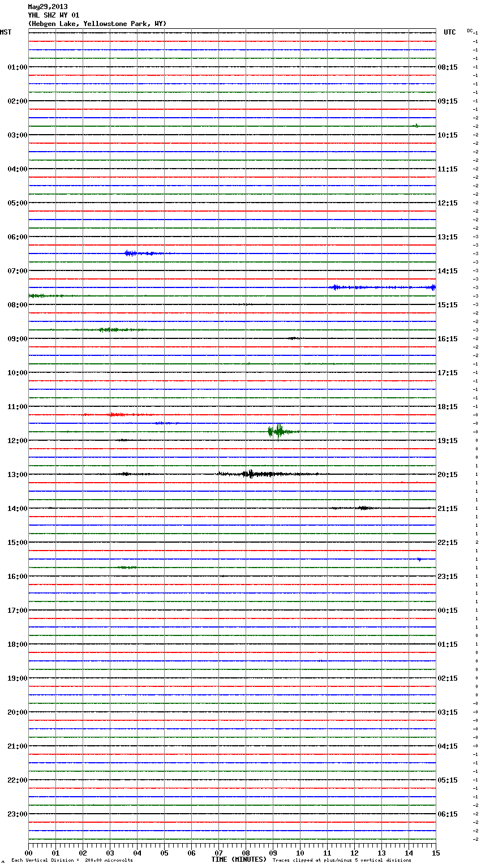Image resolution: width=481 pixels, height=868 pixels.
Task: Click the Hebgen Lake, Yellowstone Park location title
Action: [97, 24]
